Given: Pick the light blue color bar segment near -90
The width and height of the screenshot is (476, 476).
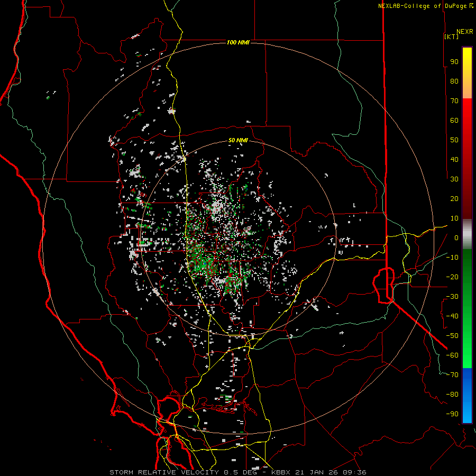Looking at the screenshot, I should coord(467,414).
